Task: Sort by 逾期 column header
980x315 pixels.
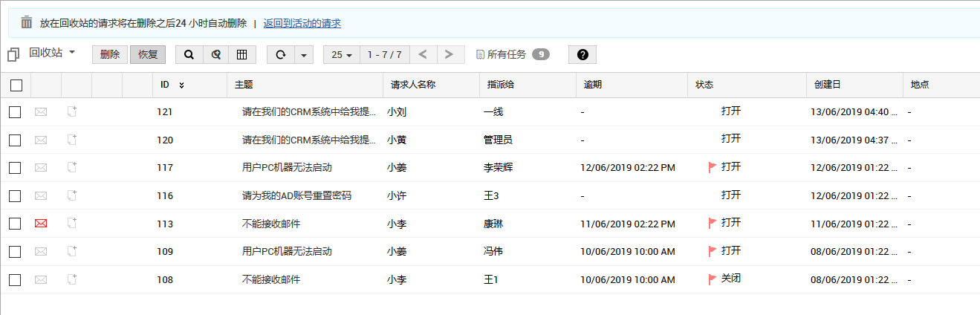Action: (593, 85)
